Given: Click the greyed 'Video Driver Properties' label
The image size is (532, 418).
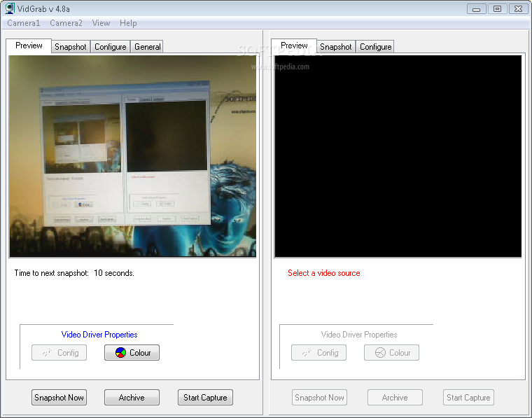Looking at the screenshot, I should click(x=359, y=335).
